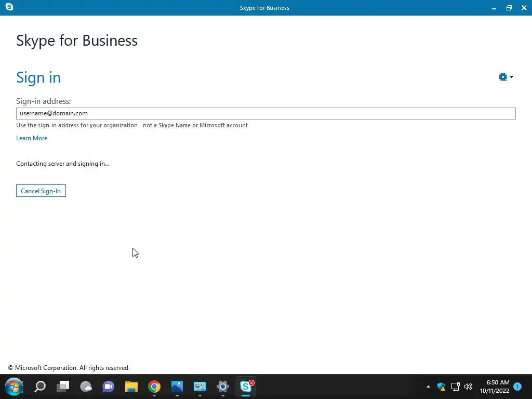
Task: Open the options gear icon
Action: pos(502,77)
